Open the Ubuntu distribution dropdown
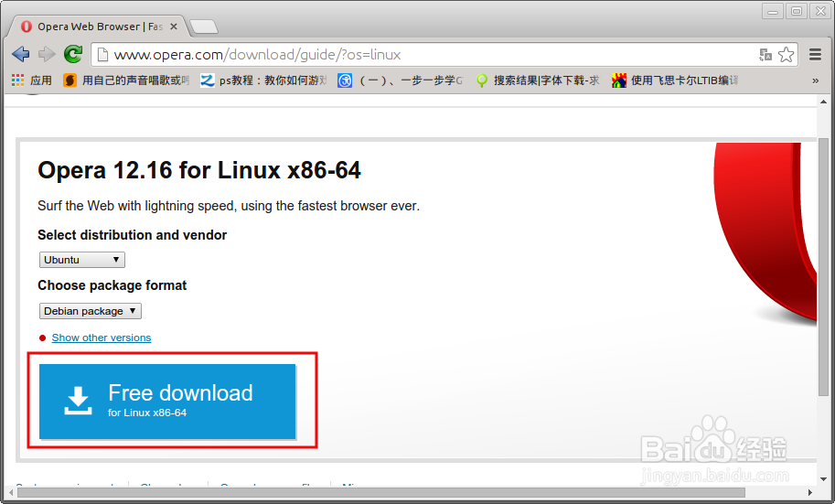This screenshot has width=835, height=504. pyautogui.click(x=82, y=260)
